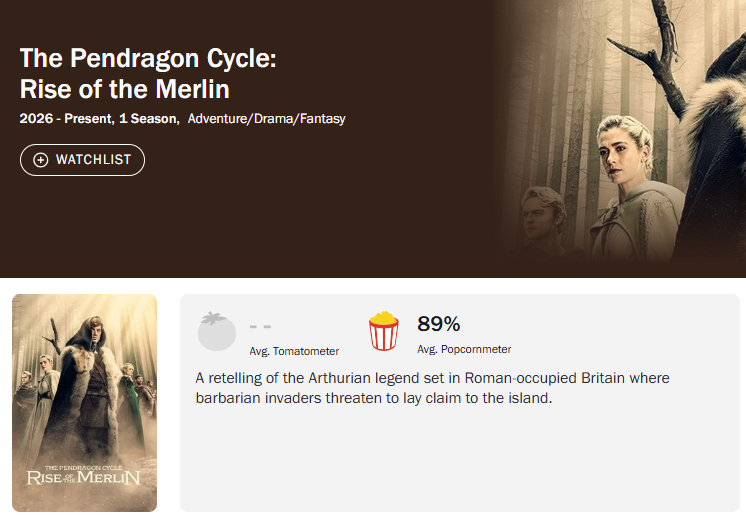
Task: Select the 1 Season text
Action: tap(149, 119)
